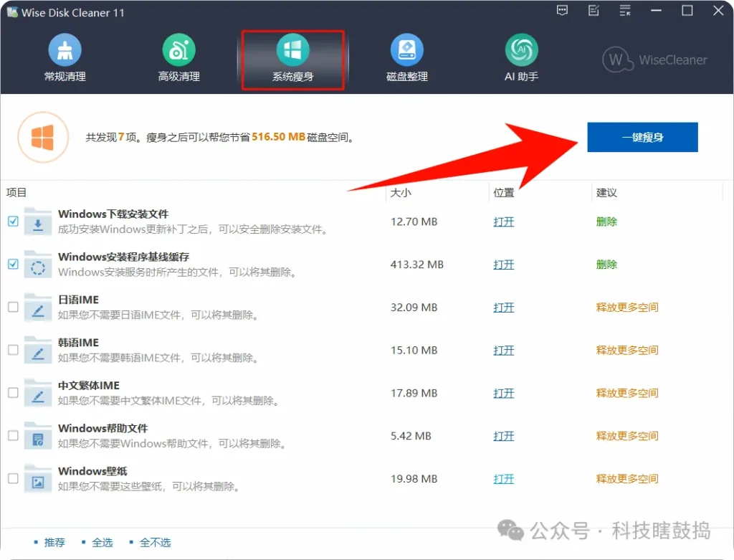Open the 磁盘整理 disk icon
Image resolution: width=734 pixels, height=560 pixels.
point(407,50)
